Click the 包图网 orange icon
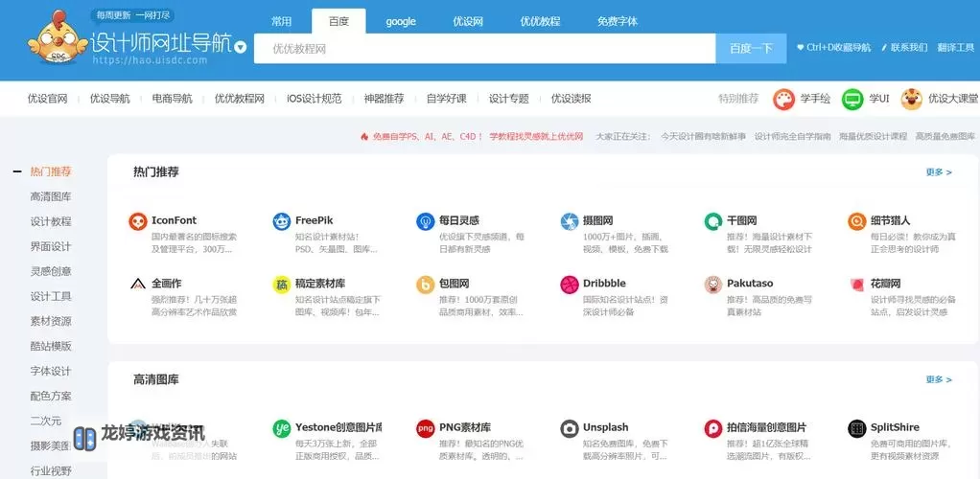This screenshot has width=980, height=479. point(425,285)
